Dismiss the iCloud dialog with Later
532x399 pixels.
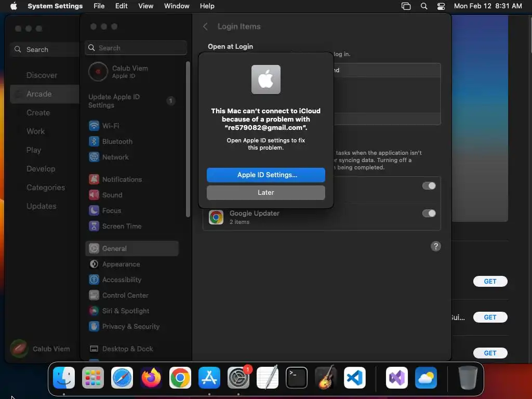265,192
